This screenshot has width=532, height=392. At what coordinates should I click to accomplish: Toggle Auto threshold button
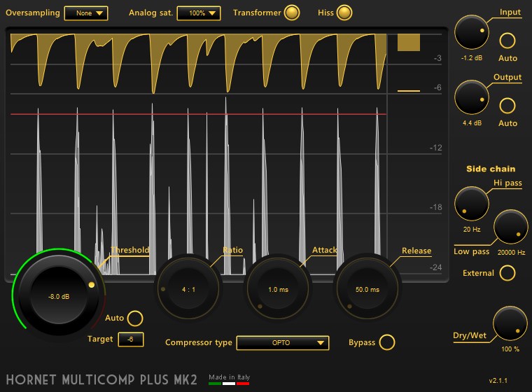134,318
